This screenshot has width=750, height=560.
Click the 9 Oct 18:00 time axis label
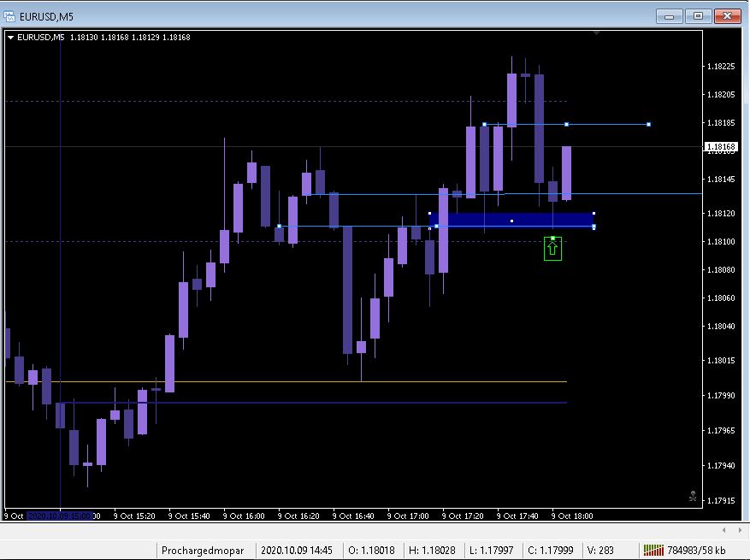coord(572,516)
